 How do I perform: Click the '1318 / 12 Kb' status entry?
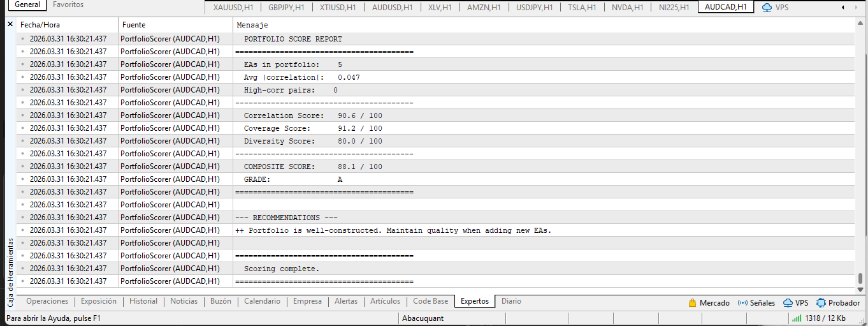click(x=825, y=318)
